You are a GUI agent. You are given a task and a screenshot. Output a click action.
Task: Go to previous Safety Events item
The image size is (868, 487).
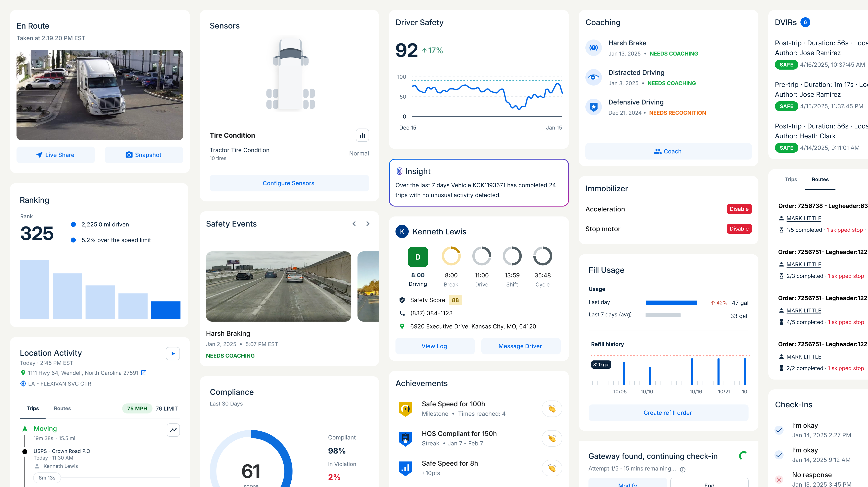[354, 224]
